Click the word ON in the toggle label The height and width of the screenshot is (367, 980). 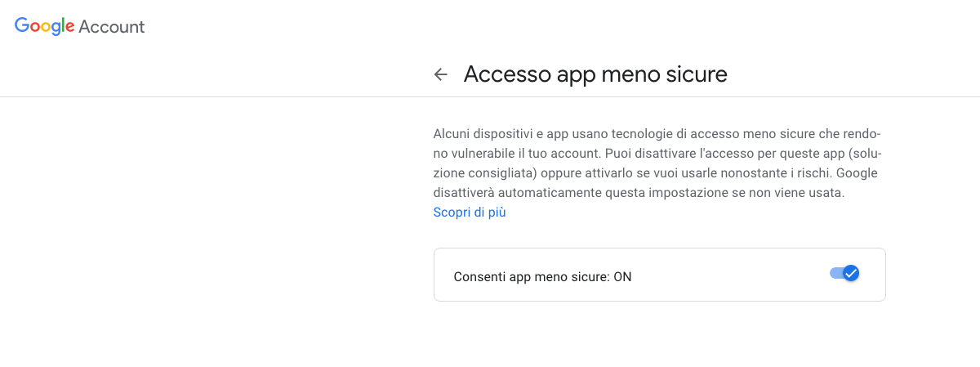[x=622, y=276]
